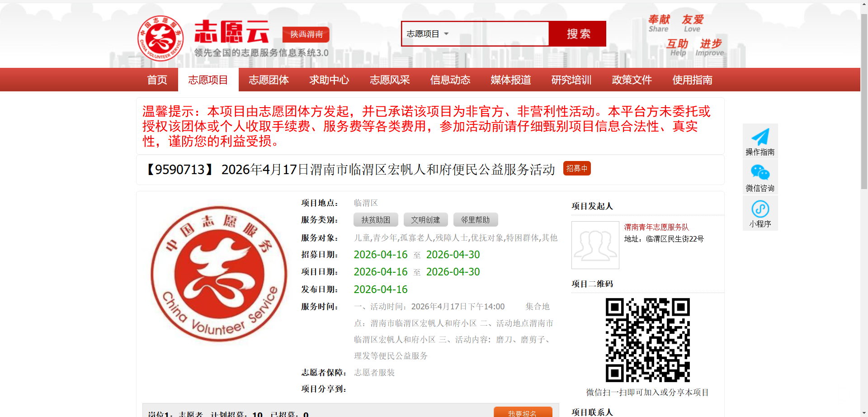This screenshot has height=417, width=868.
Task: Click the 陕西渭南 region selector badge
Action: [306, 34]
